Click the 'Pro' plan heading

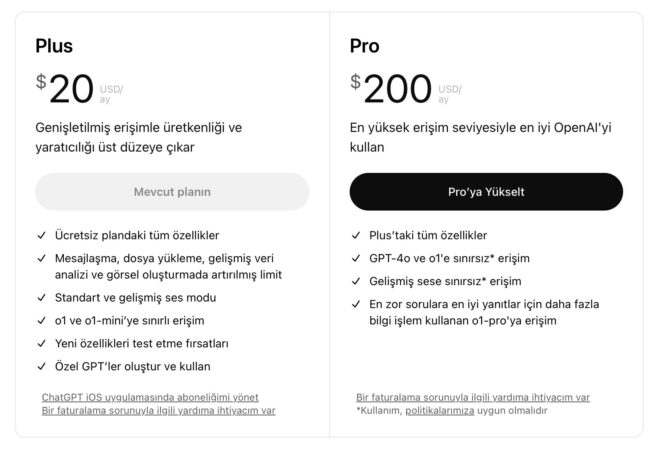(365, 45)
